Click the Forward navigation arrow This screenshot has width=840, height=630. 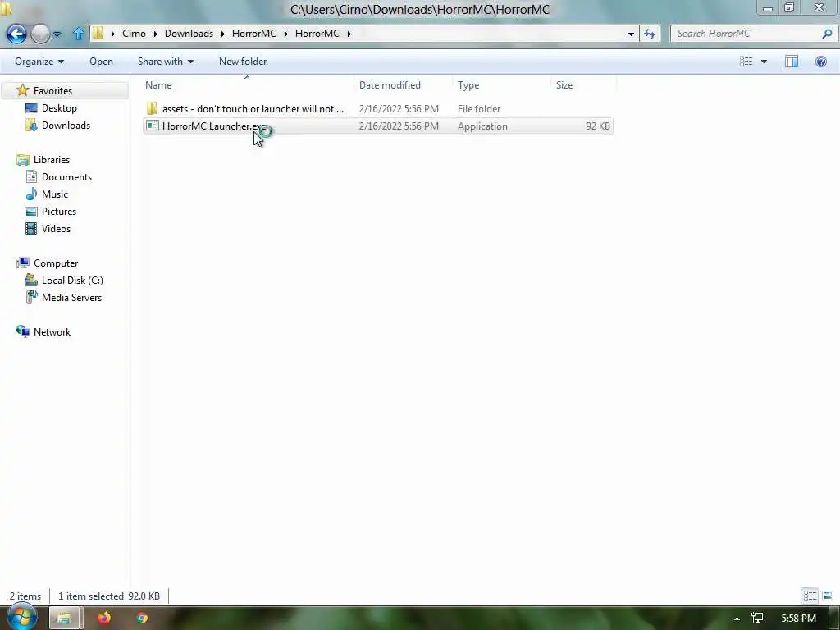point(40,34)
